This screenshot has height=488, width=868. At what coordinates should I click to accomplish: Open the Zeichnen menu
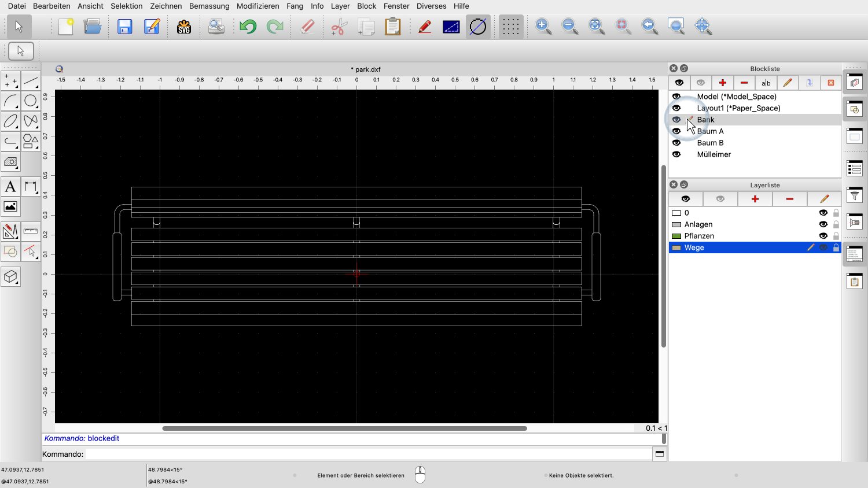166,6
